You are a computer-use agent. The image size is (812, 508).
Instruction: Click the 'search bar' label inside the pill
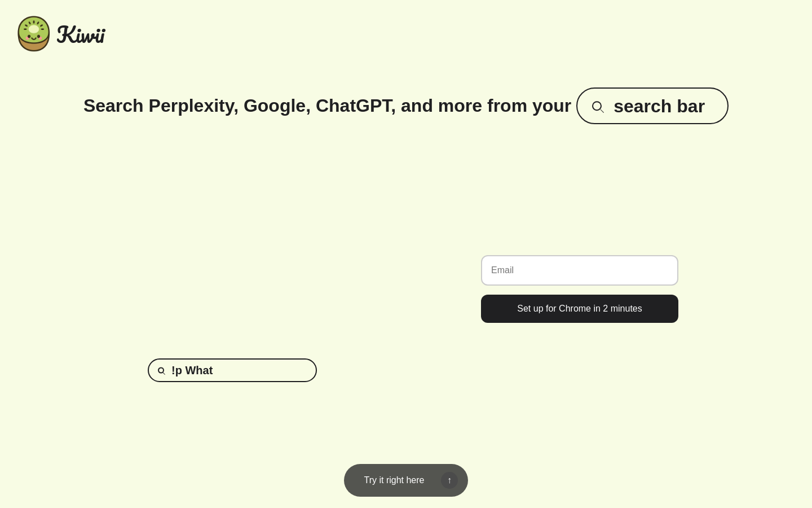(659, 106)
